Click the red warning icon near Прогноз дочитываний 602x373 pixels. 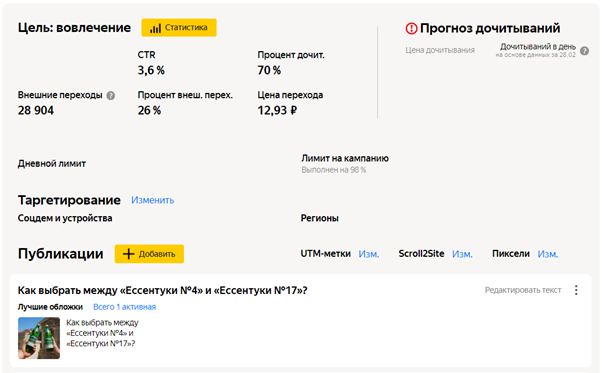coord(411,28)
